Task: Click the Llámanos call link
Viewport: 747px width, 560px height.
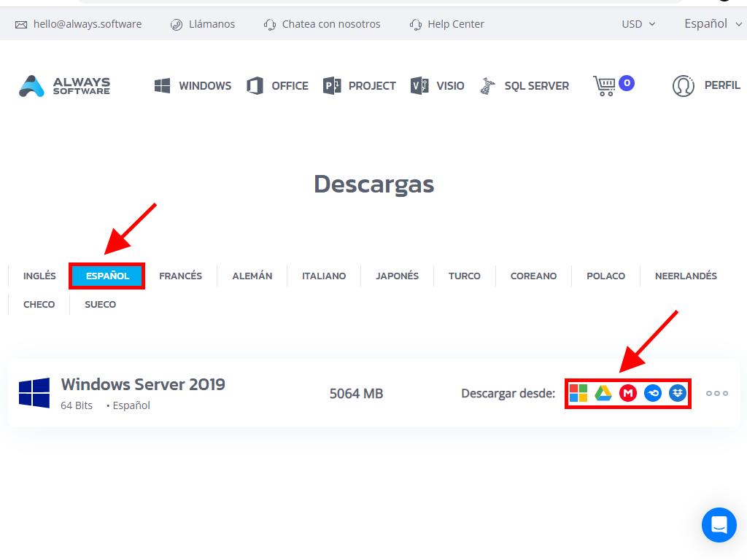Action: click(203, 24)
